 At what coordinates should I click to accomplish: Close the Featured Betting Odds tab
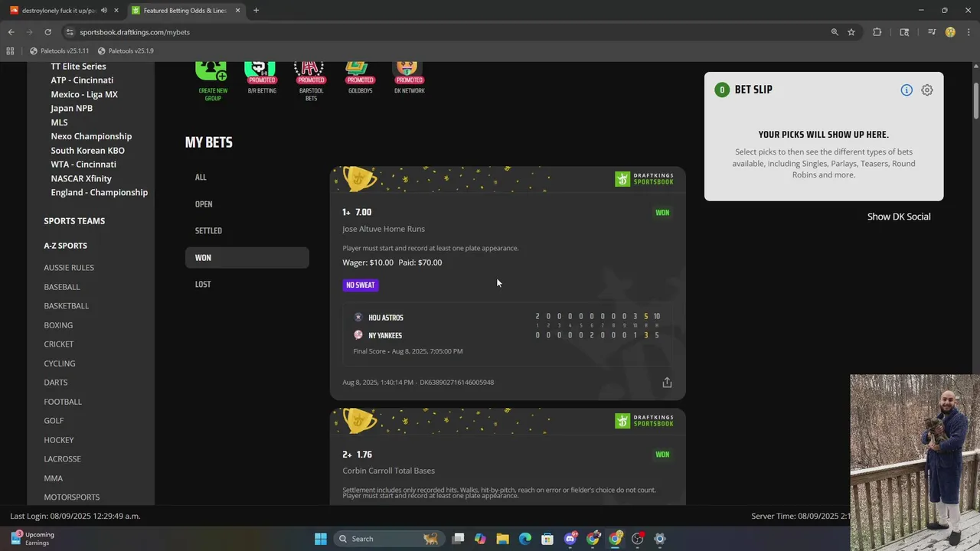pyautogui.click(x=237, y=10)
